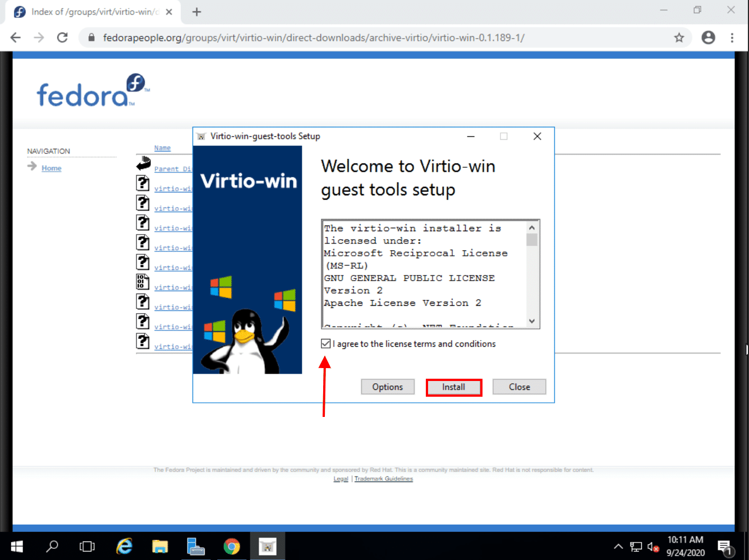Open the Chrome profile avatar
The height and width of the screenshot is (560, 749).
click(x=709, y=38)
